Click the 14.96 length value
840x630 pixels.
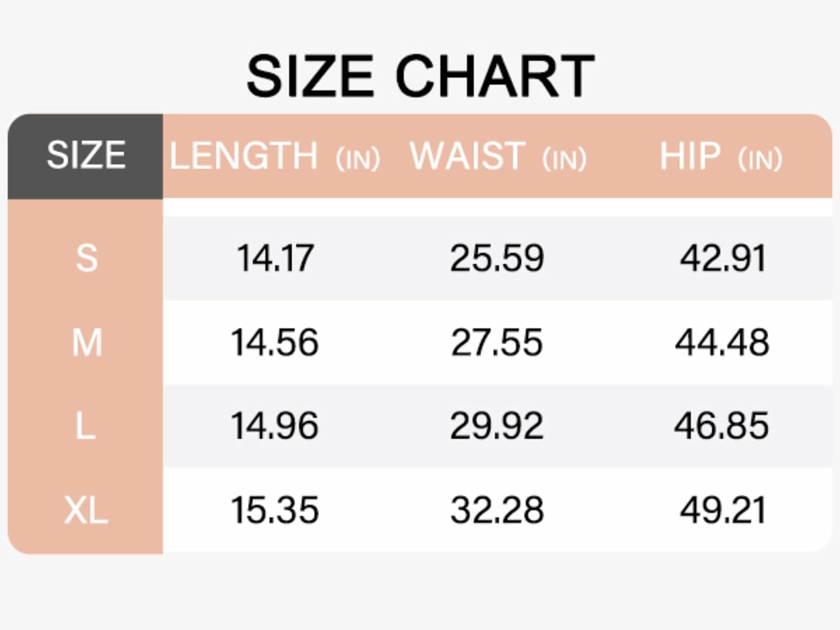pyautogui.click(x=274, y=426)
